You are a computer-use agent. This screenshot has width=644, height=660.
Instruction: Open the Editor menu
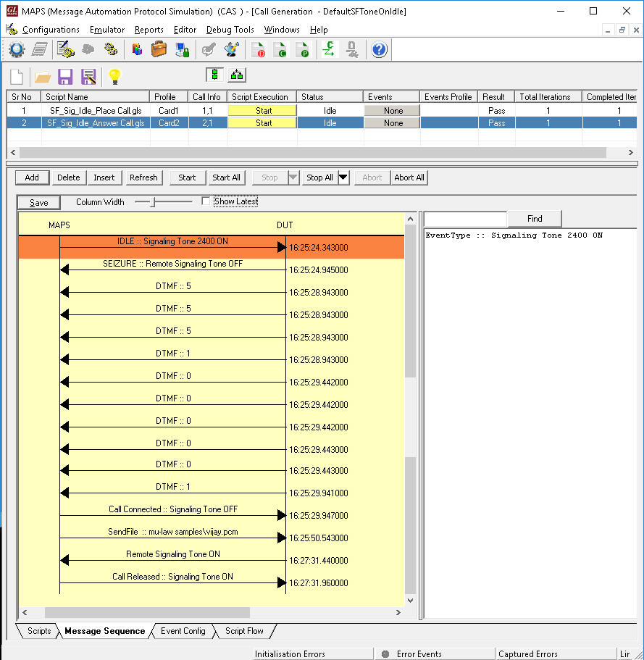pos(185,30)
